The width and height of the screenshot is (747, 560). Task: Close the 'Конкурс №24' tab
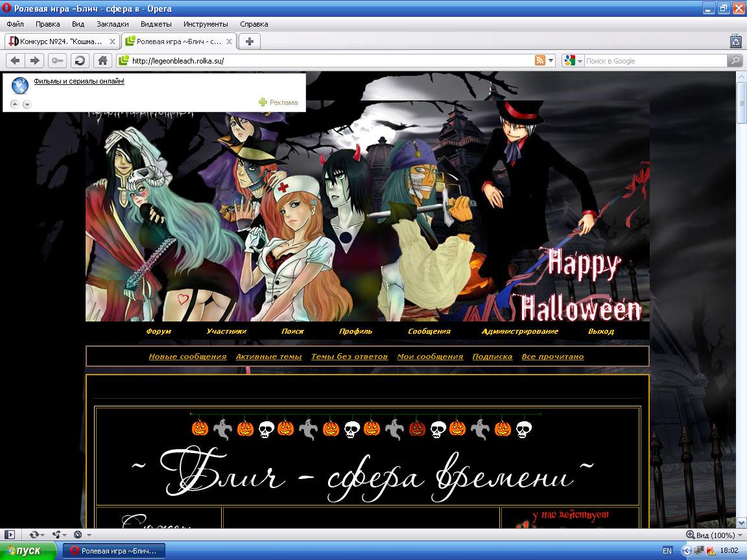[112, 41]
